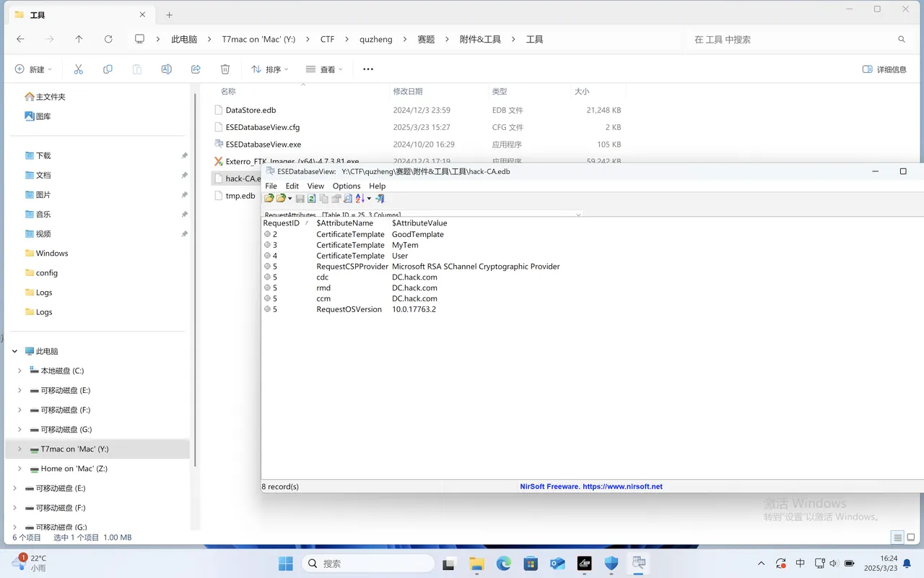The image size is (924, 578).
Task: Switch to thumbnails view icon in Explorer status bar
Action: (x=911, y=538)
